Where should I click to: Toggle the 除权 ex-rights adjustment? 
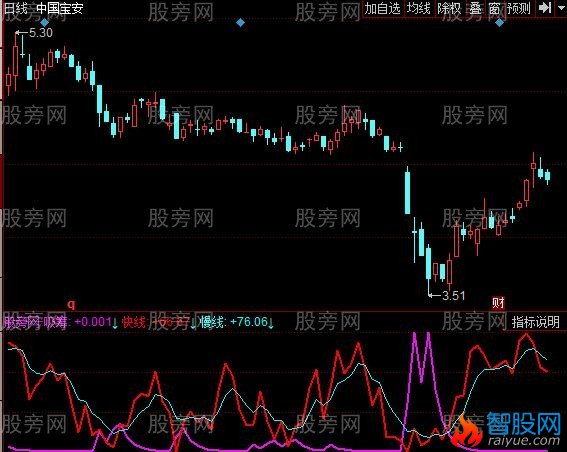[449, 8]
